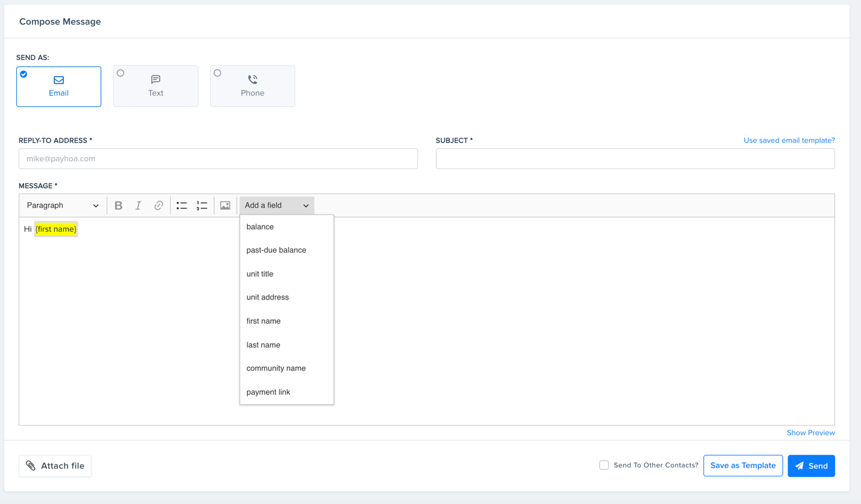Image resolution: width=861 pixels, height=504 pixels.
Task: Insert the unit title field
Action: point(286,274)
